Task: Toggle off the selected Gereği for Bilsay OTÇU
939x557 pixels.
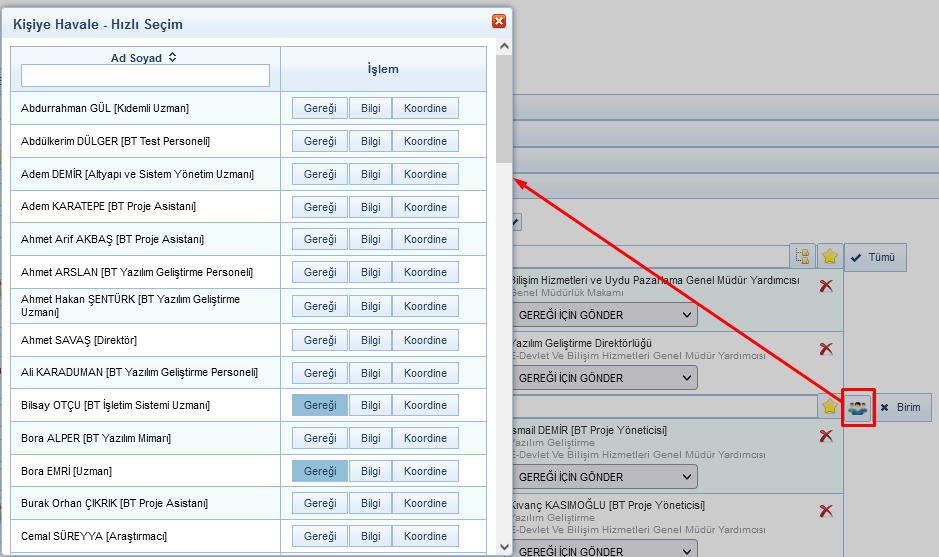Action: [x=320, y=405]
